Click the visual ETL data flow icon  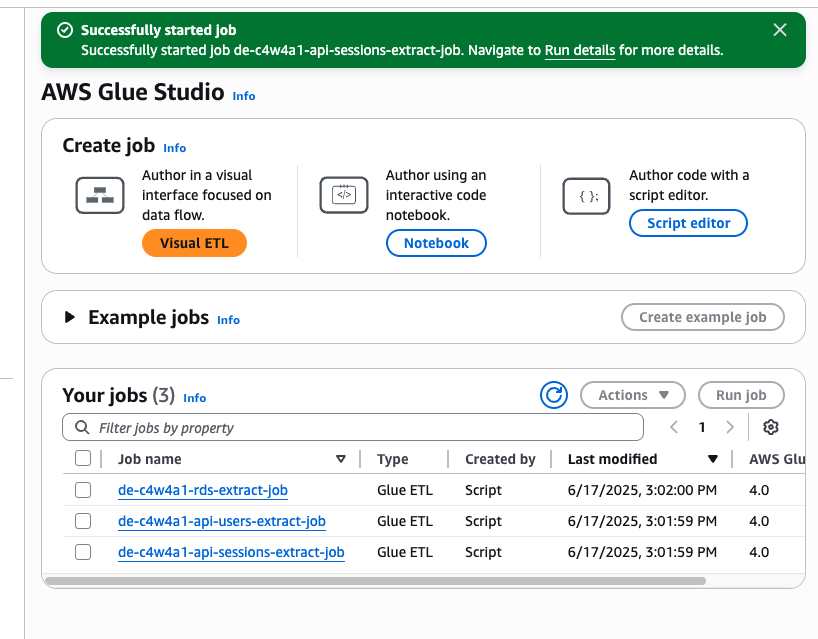[x=100, y=194]
